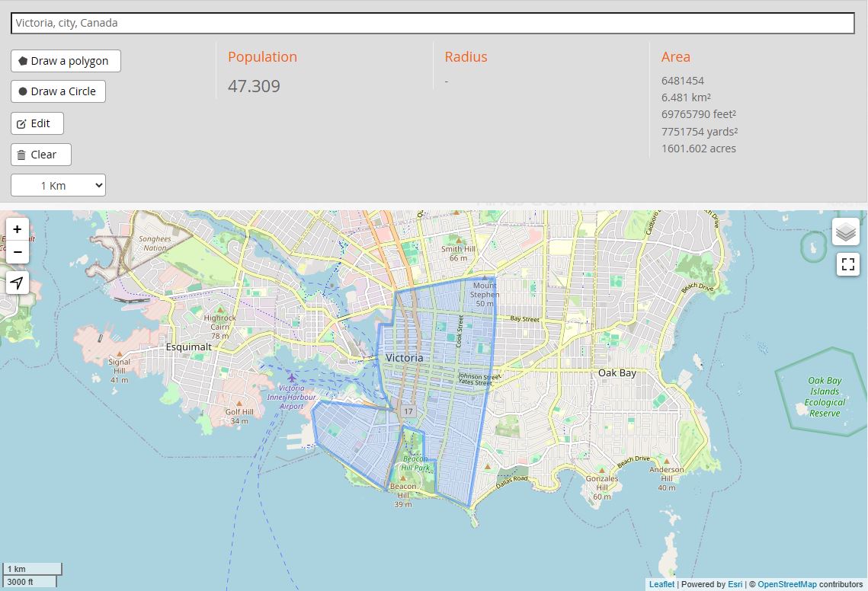Click the highway 17 shield marker
The height and width of the screenshot is (591, 868).
(408, 411)
